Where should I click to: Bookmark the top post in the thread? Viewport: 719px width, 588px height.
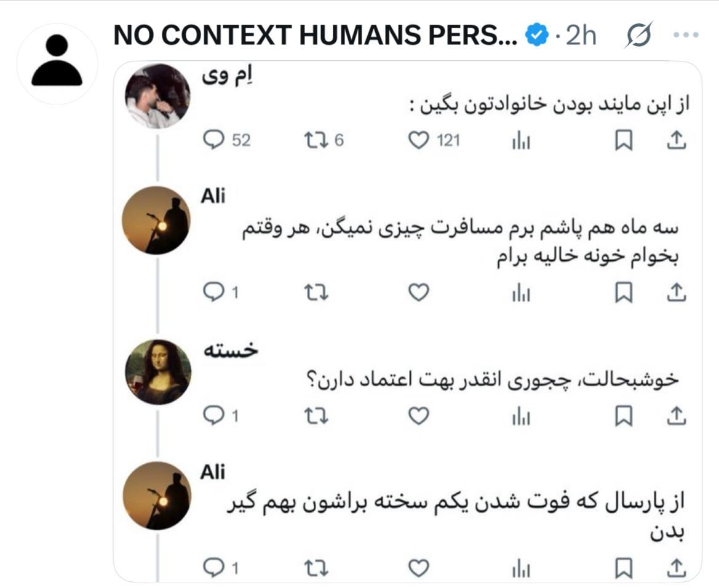624,141
